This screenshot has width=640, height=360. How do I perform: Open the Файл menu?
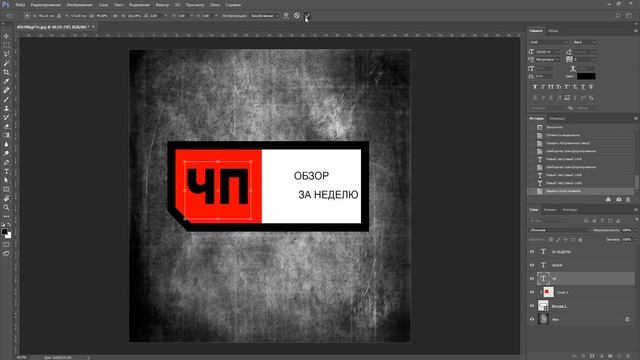coord(20,5)
